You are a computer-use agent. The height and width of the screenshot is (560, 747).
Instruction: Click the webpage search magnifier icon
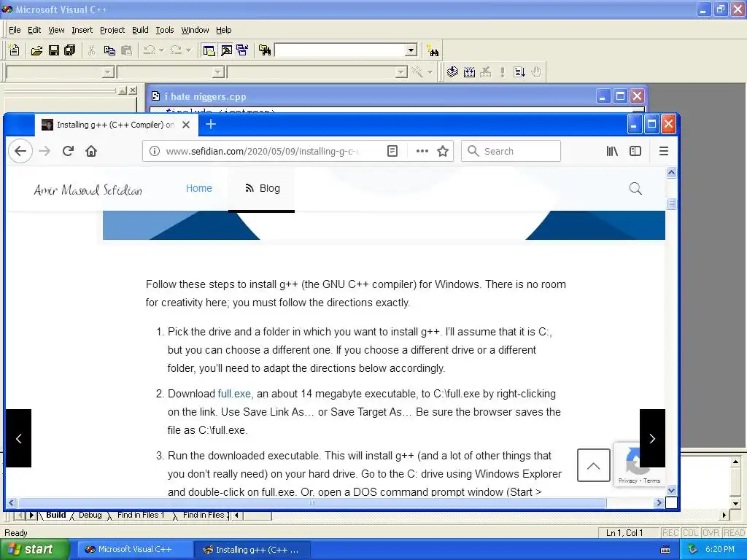click(x=635, y=189)
